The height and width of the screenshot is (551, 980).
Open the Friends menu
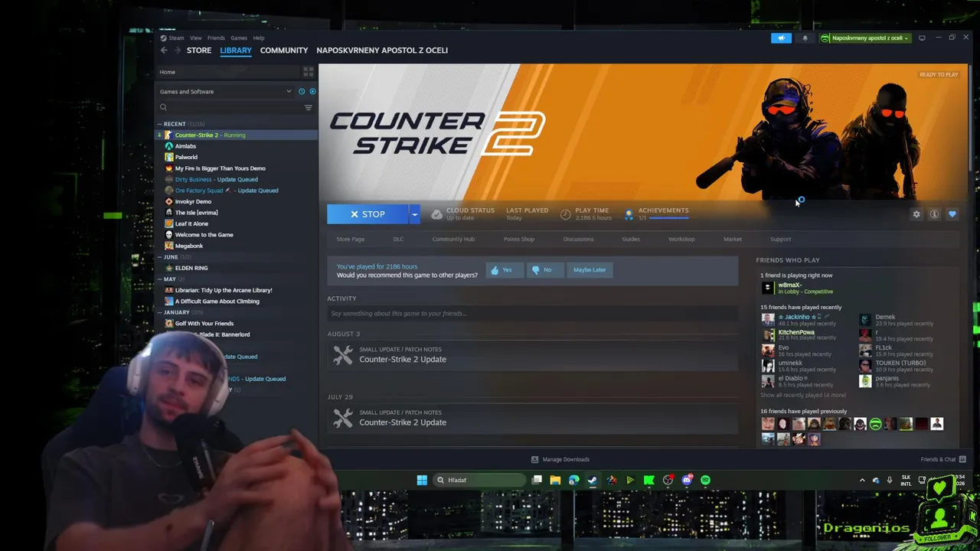[216, 37]
